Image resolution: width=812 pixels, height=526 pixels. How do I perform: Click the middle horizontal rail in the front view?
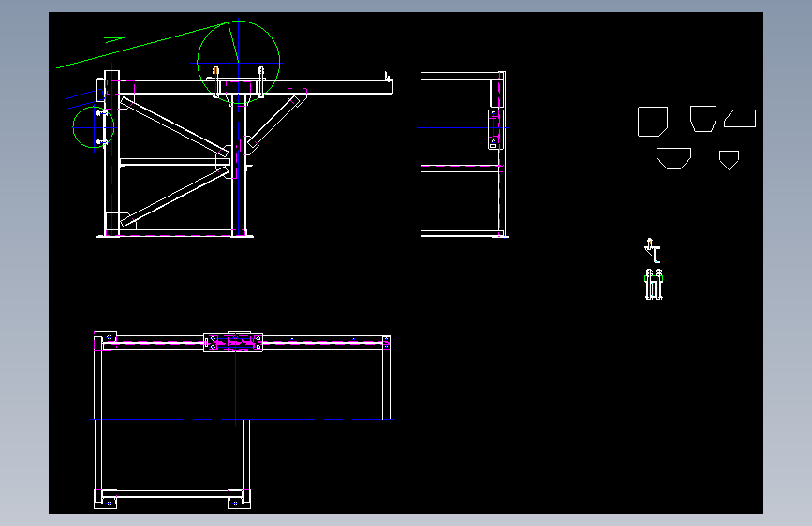pos(174,162)
